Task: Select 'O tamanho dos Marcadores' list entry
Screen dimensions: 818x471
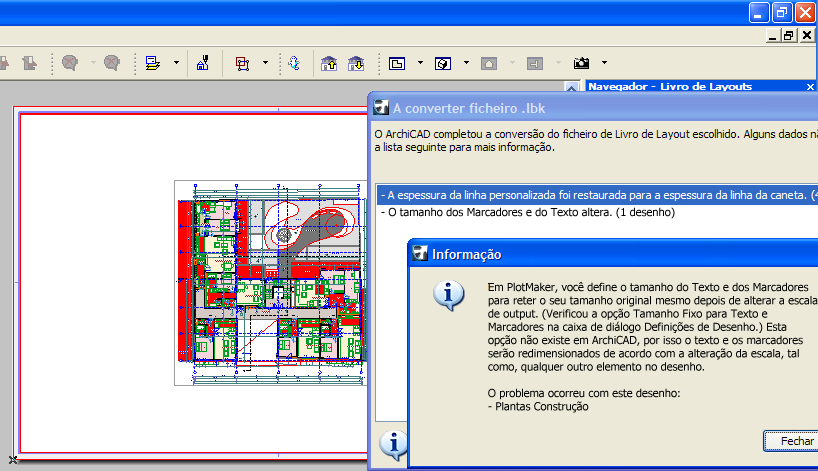Action: pos(528,212)
